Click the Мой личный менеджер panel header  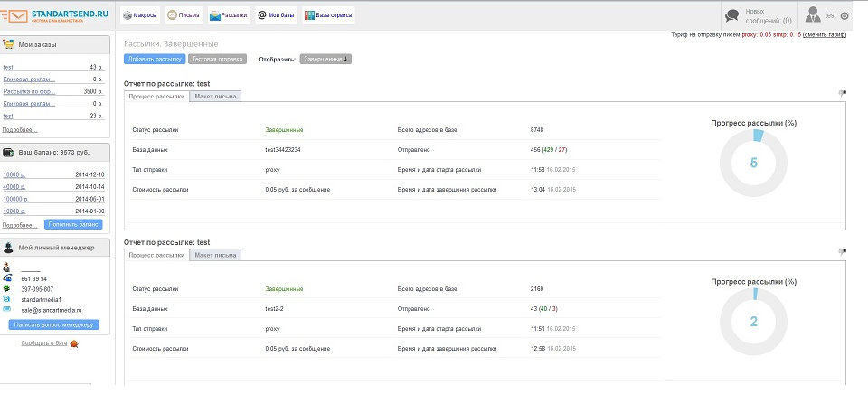click(55, 248)
